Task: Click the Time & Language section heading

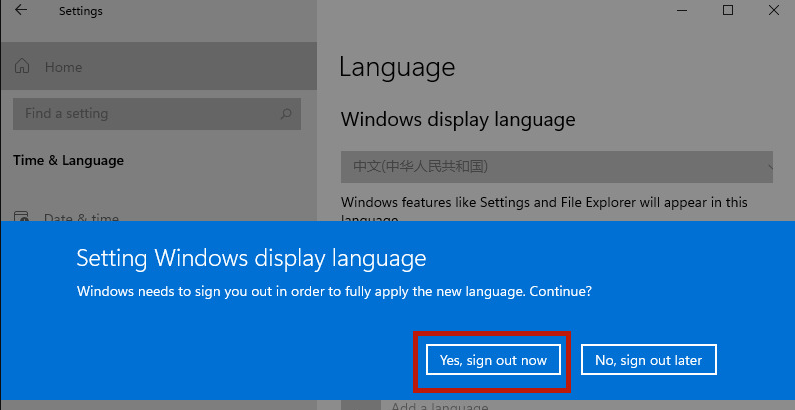Action: [69, 160]
